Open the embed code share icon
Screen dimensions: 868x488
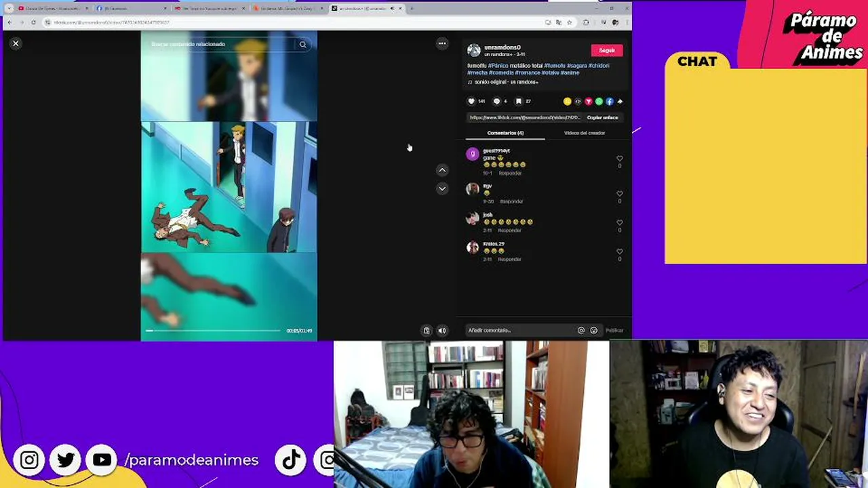578,101
